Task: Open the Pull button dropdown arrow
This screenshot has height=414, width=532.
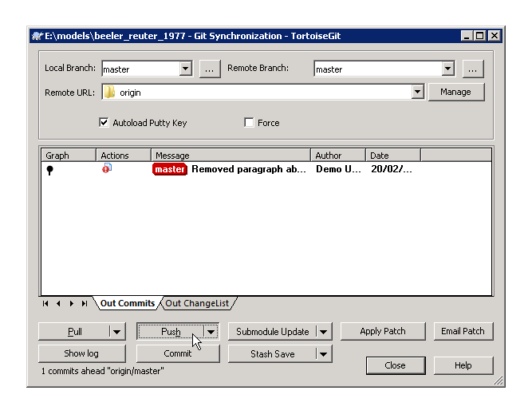Action: [x=117, y=332]
